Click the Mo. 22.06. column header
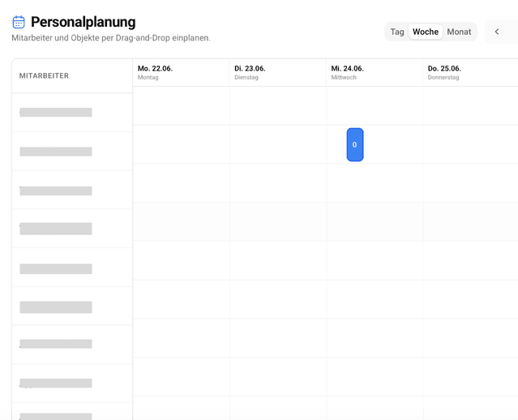The image size is (518, 420). point(181,73)
